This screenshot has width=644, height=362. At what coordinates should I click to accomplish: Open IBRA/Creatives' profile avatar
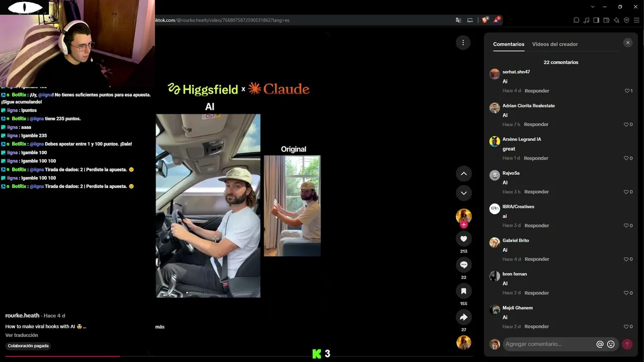pos(495,209)
